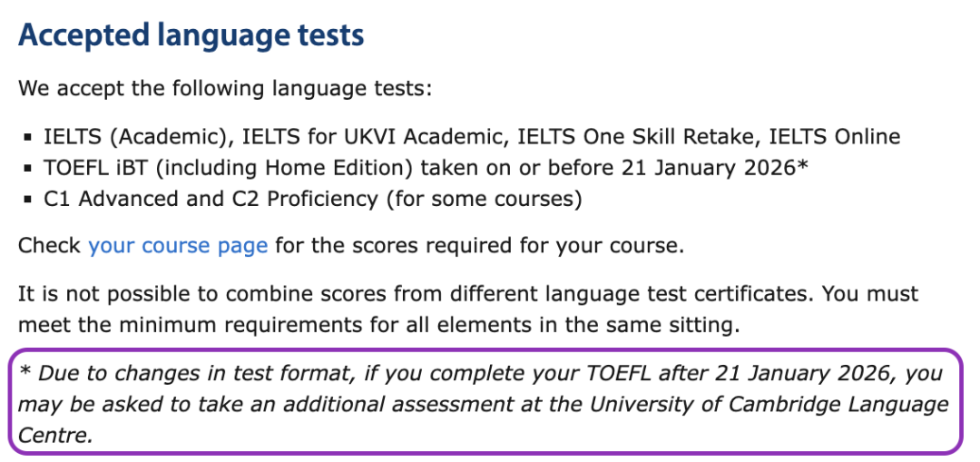Open the 'your course page' link

[x=178, y=246]
